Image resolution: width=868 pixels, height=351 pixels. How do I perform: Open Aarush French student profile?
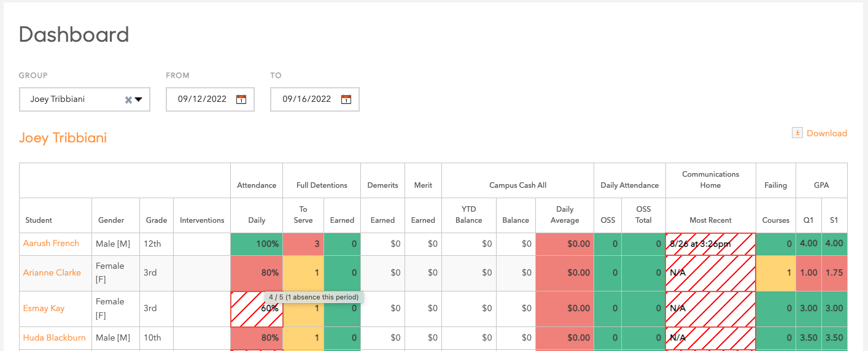tap(51, 244)
